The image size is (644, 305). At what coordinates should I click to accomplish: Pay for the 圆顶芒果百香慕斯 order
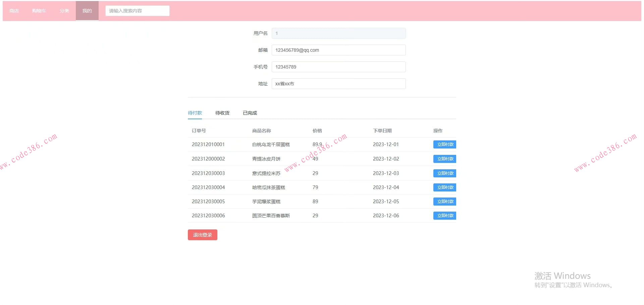444,215
